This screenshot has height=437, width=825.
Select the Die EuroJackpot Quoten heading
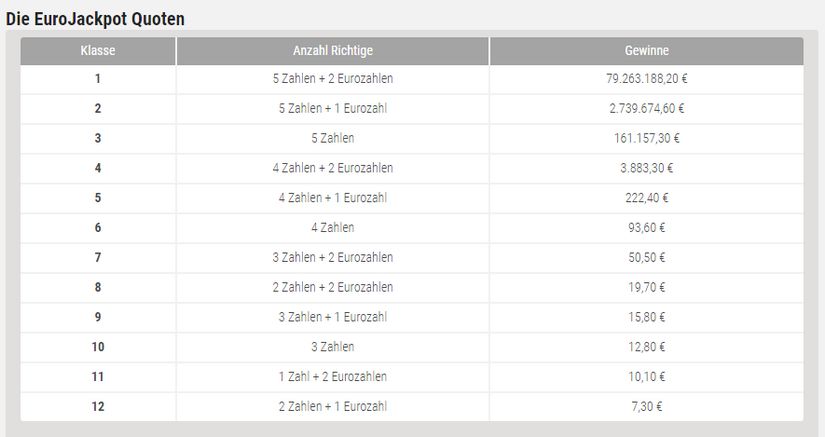pyautogui.click(x=95, y=19)
